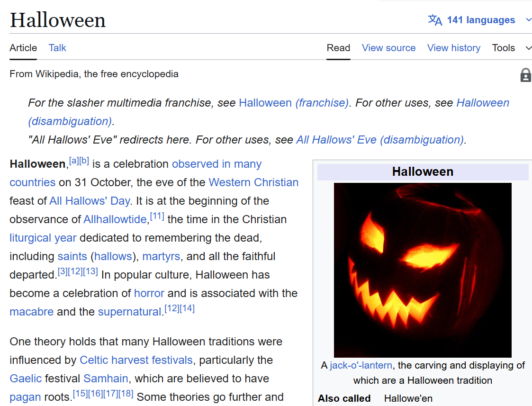Follow the Gaelic link
532x406 pixels.
click(26, 379)
